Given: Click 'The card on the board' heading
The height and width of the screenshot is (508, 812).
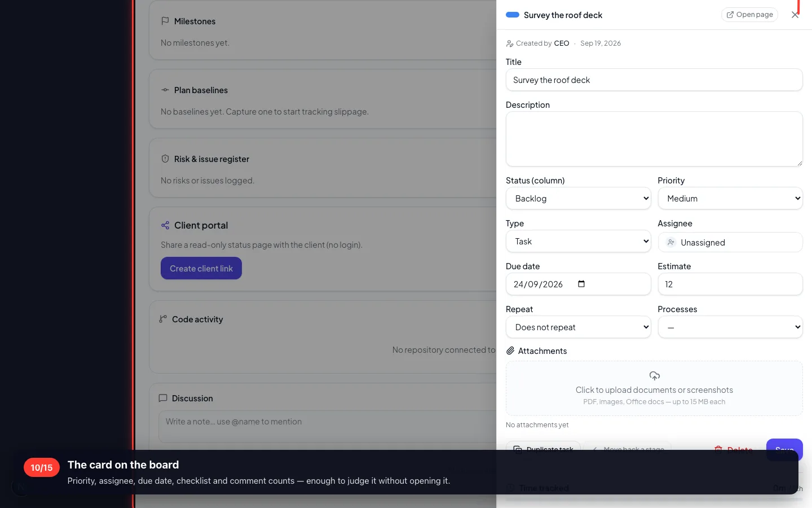Looking at the screenshot, I should pos(123,465).
